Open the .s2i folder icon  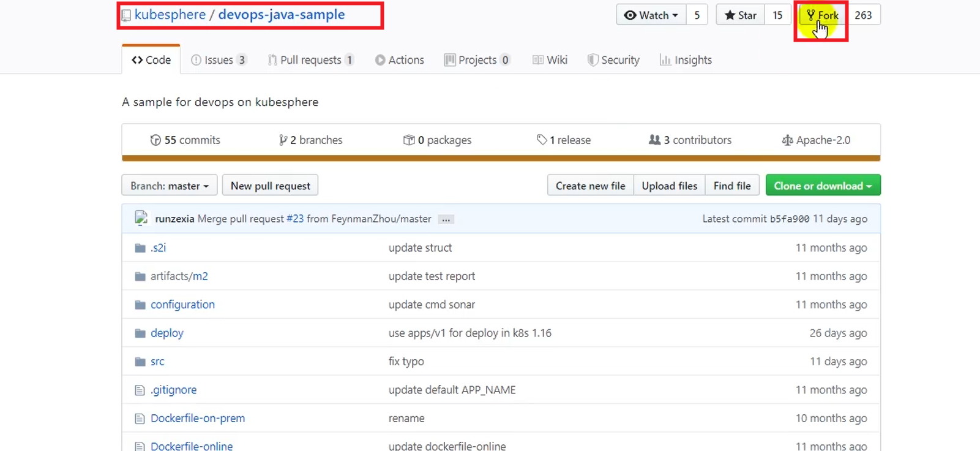140,248
